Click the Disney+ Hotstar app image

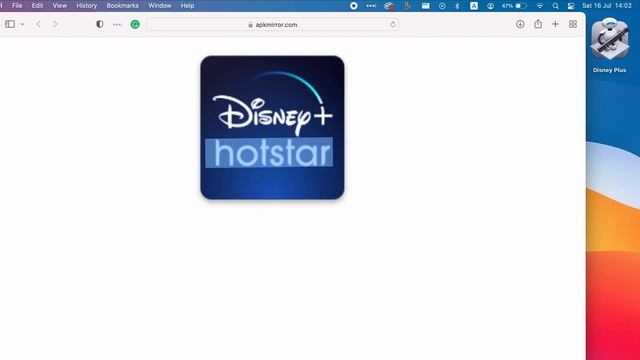click(272, 127)
